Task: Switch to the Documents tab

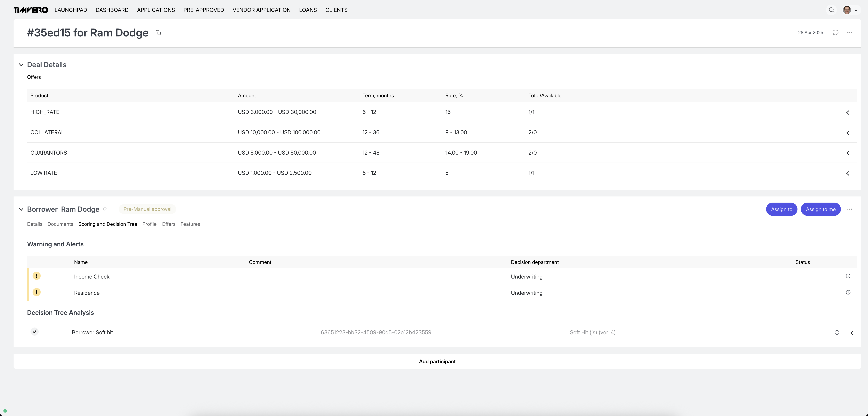Action: click(60, 224)
